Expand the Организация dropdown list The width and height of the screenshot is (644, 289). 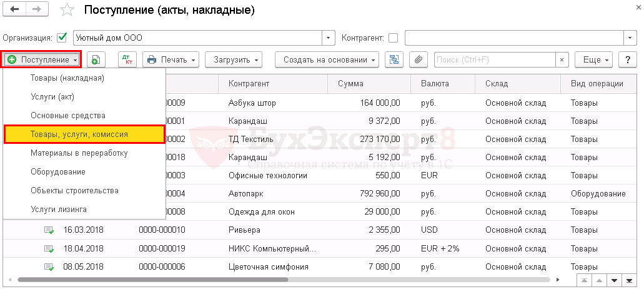pyautogui.click(x=329, y=38)
